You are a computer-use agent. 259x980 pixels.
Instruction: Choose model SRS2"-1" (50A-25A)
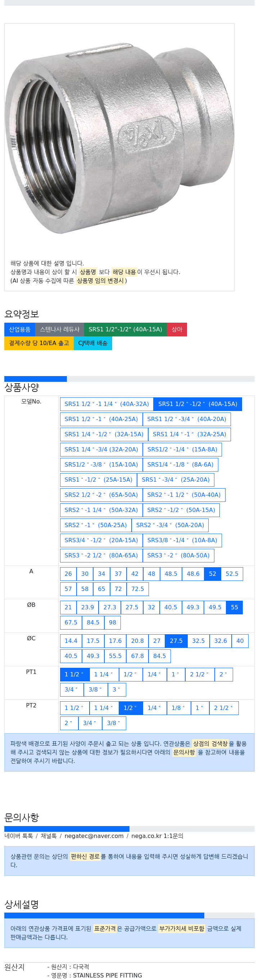pyautogui.click(x=96, y=525)
